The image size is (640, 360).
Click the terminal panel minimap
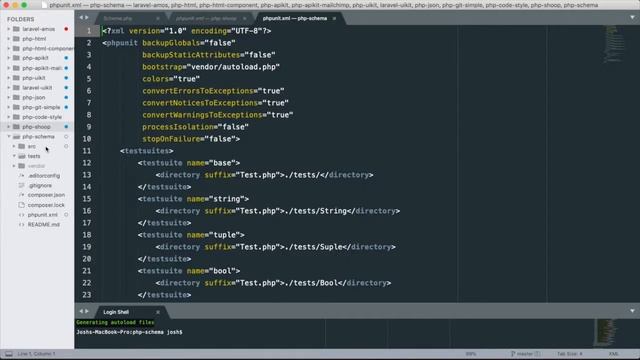[x=606, y=333]
